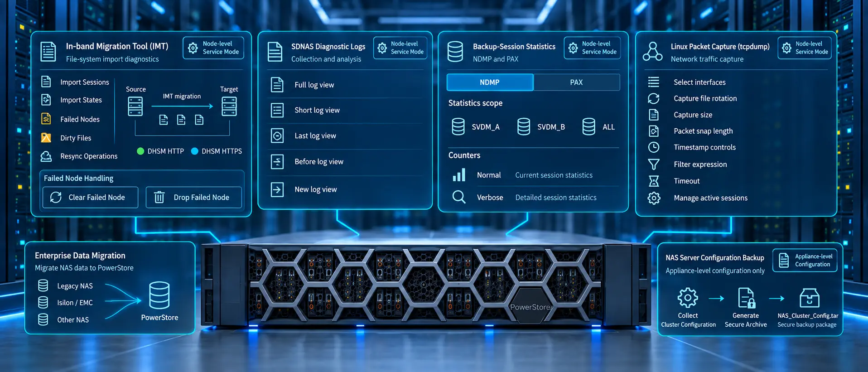Switch to the PAX tab
The height and width of the screenshot is (372, 868).
(576, 82)
